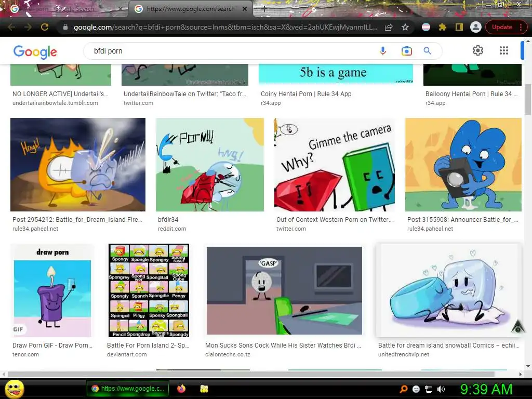Open the volume speaker tray icon
Screen dimensions: 532x399
[441, 389]
